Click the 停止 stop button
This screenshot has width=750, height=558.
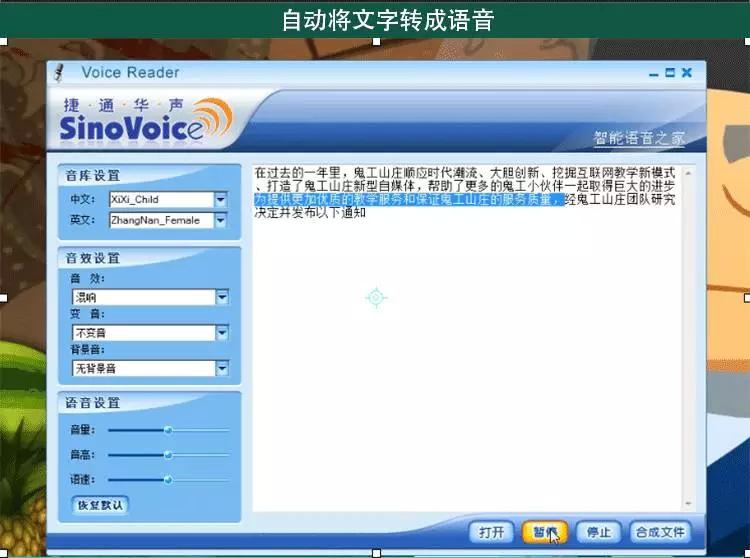[x=598, y=532]
